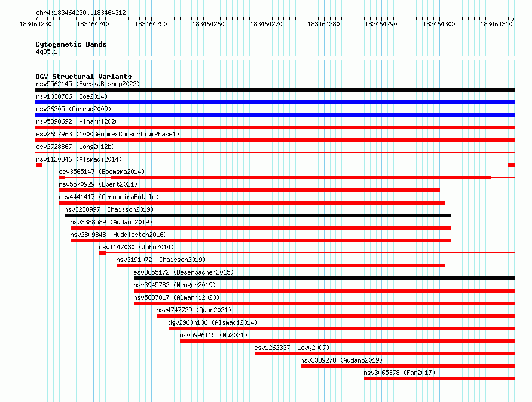Click ruler position 183464270
532x402 pixels.
267,24
